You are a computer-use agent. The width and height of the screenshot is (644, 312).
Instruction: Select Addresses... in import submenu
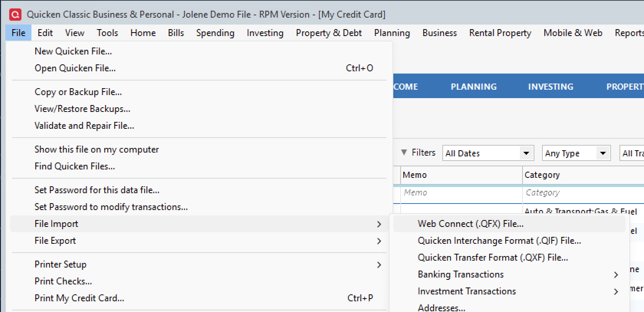click(x=509, y=307)
